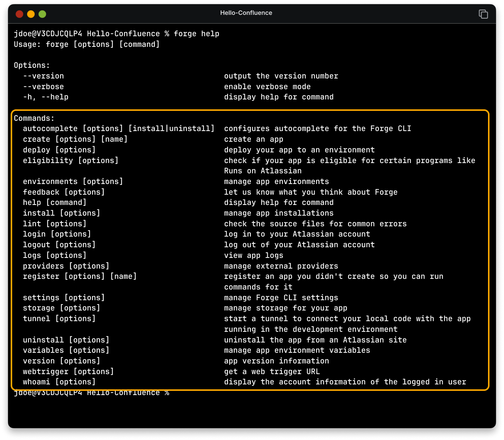This screenshot has height=440, width=504.
Task: Click 'deploy your app to an environment' text
Action: 299,150
